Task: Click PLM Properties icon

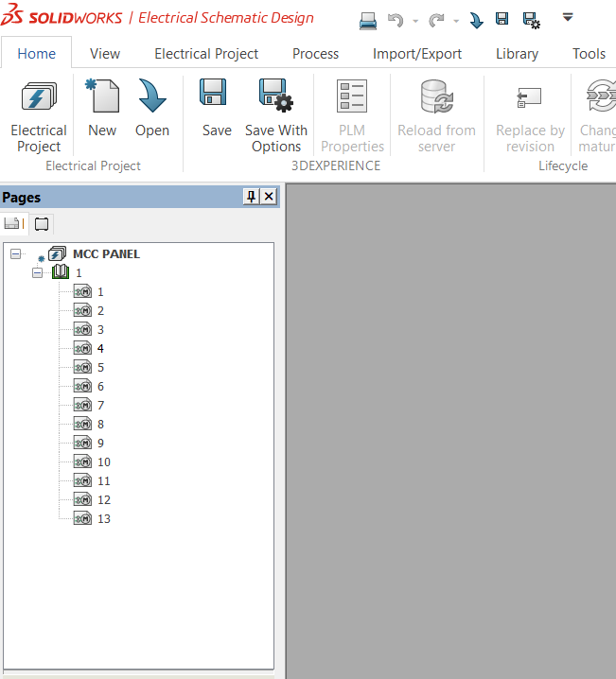Action: (x=352, y=96)
